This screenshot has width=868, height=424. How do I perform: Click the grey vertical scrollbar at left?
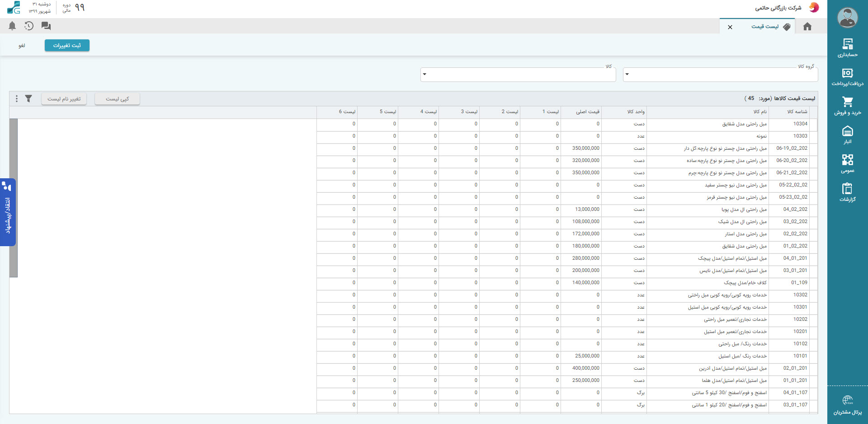14,198
